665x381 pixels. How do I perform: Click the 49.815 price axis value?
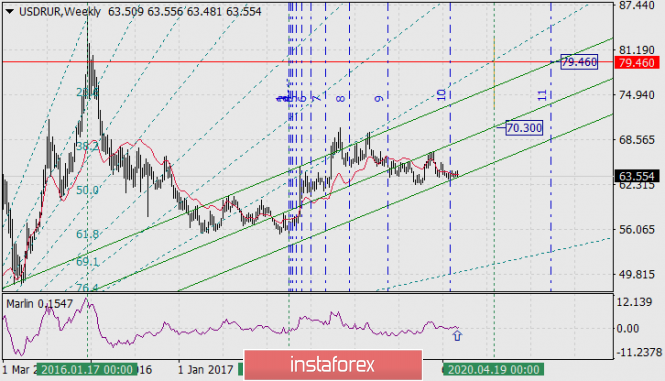[x=637, y=275]
